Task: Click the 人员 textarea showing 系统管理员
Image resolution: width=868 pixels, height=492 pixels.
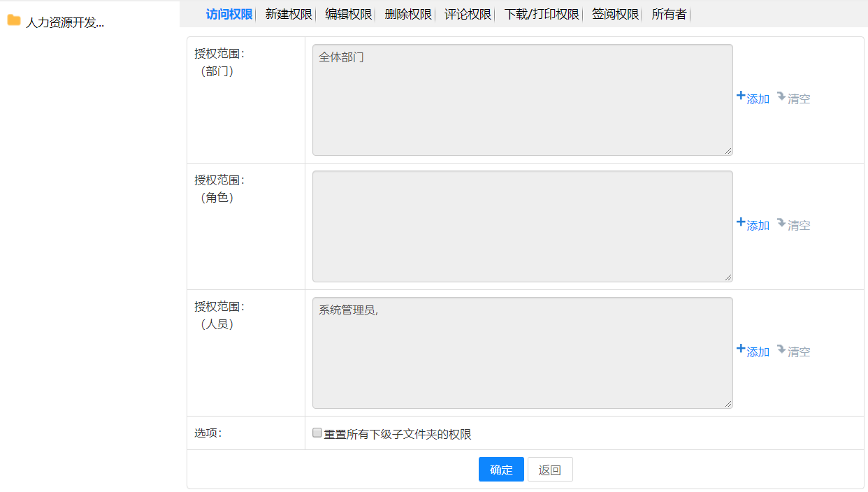Action: coord(522,353)
